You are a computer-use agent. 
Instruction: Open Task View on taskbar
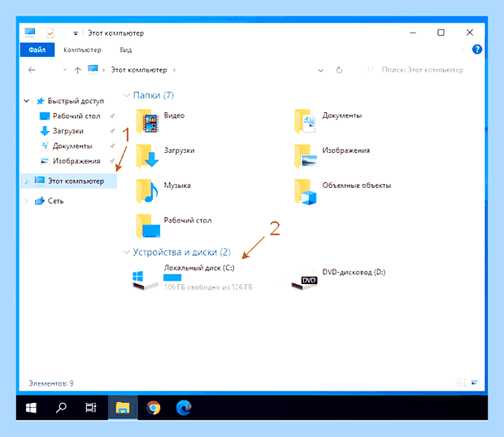pyautogui.click(x=91, y=408)
